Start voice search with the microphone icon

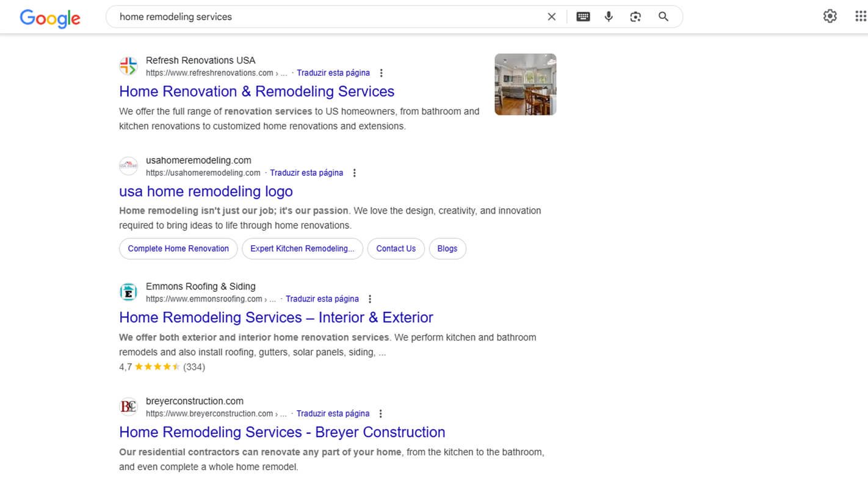[x=609, y=17]
